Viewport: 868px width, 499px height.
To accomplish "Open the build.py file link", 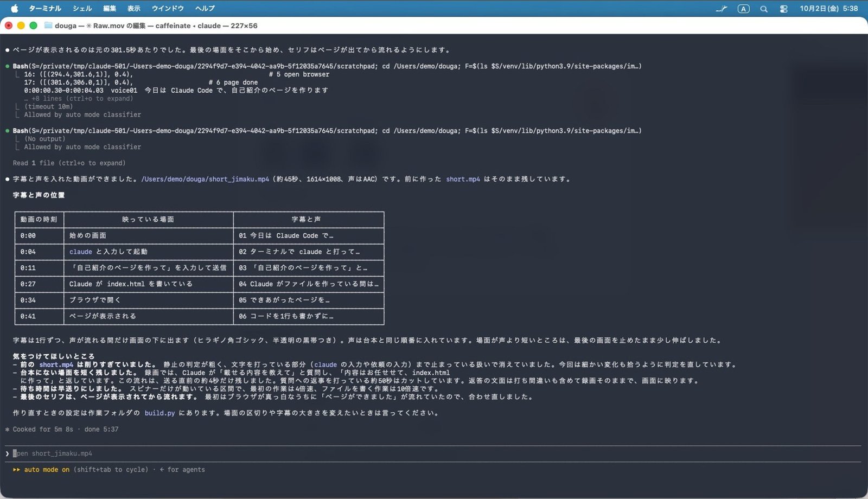I will click(159, 413).
